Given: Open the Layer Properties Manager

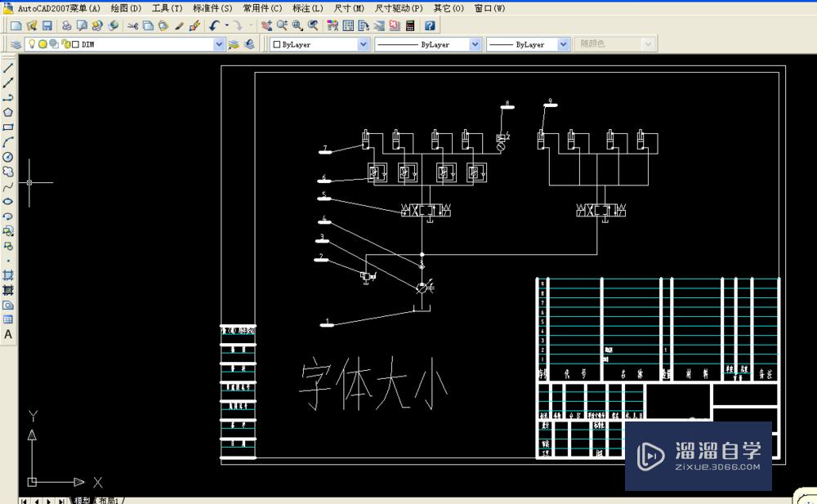Looking at the screenshot, I should (15, 44).
